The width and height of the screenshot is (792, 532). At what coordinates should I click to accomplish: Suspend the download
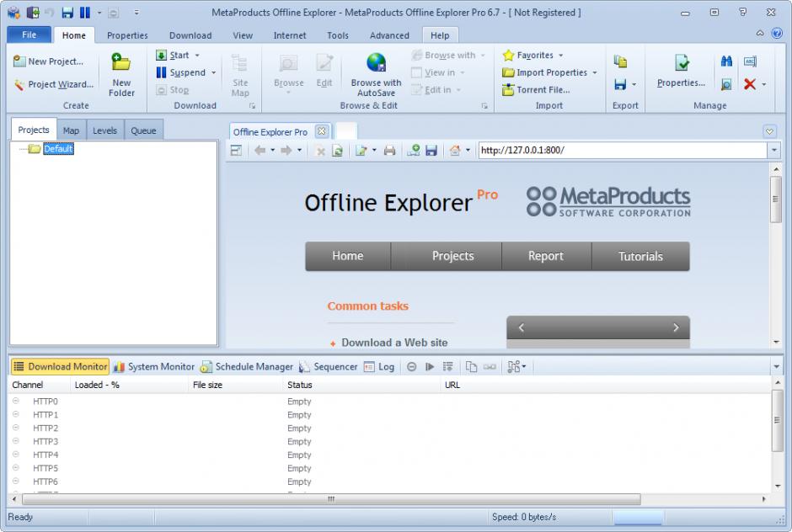(x=181, y=72)
